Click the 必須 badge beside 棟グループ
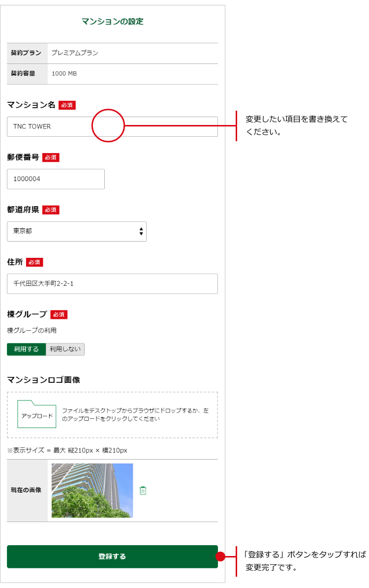This screenshot has width=369, height=588. click(59, 314)
